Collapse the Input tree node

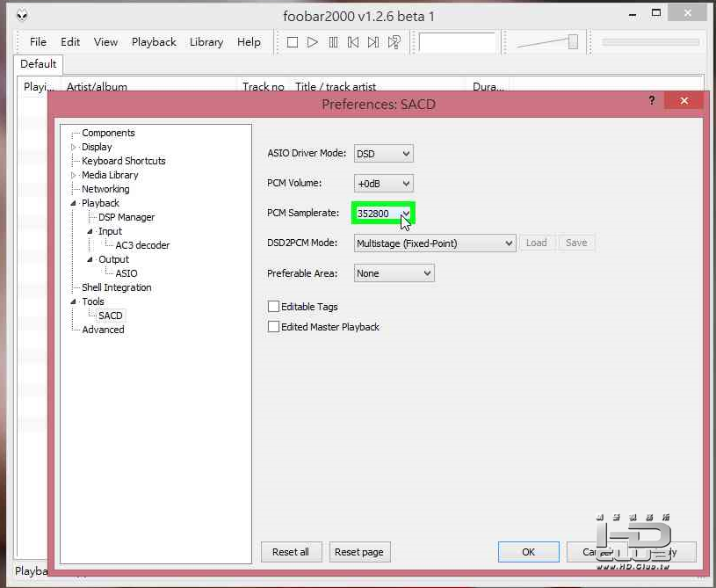point(90,232)
